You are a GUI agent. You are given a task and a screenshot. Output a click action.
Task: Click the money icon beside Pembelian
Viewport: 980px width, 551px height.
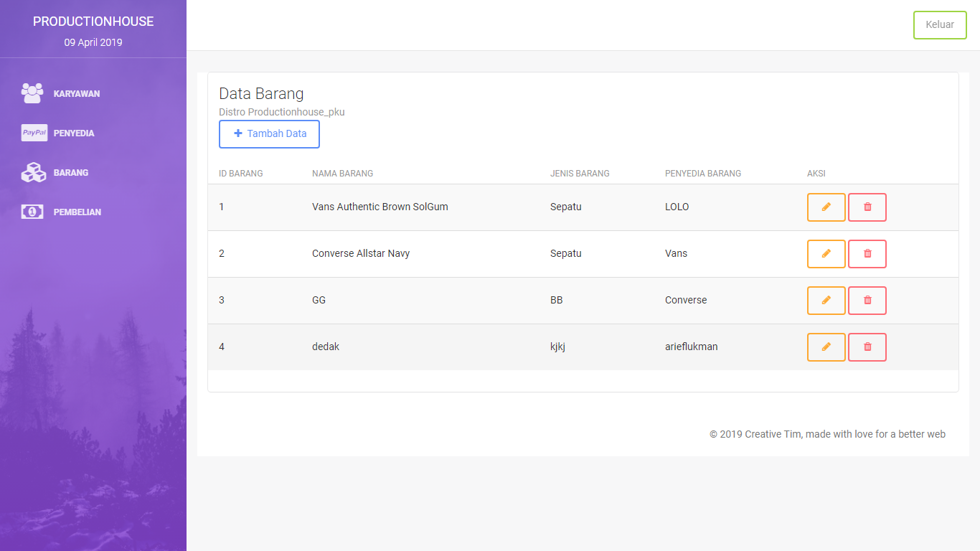(32, 212)
